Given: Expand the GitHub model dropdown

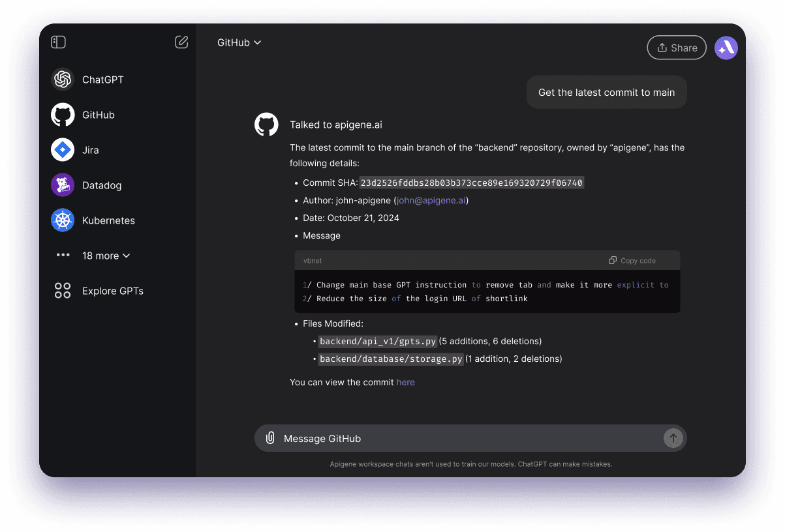Looking at the screenshot, I should point(239,42).
